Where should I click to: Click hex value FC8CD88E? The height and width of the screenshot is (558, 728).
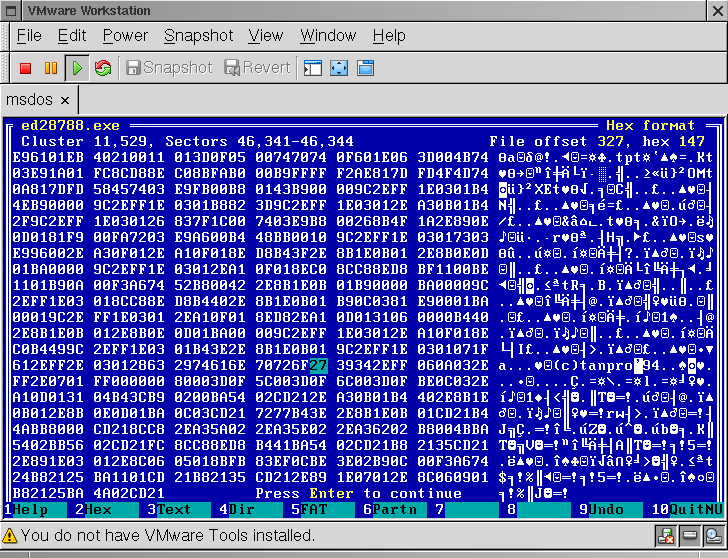pyautogui.click(x=129, y=174)
